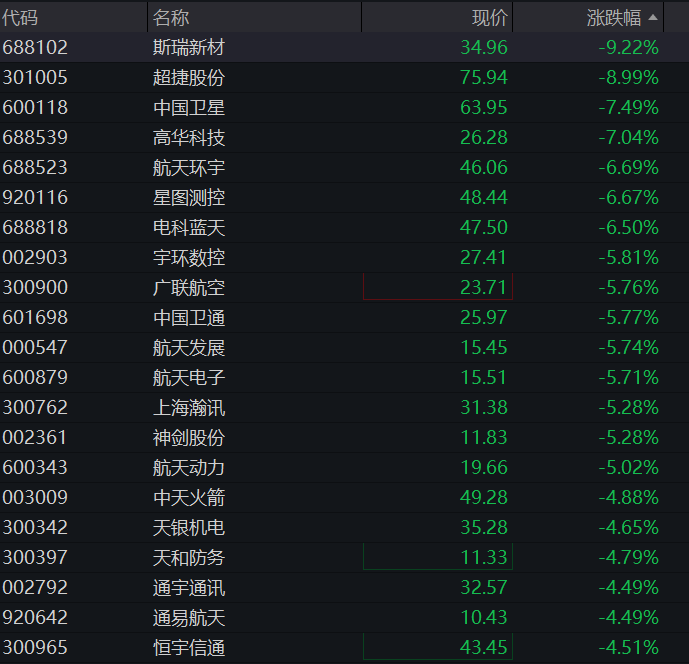
Task: Open the 航天发展 stock entry
Action: point(189,348)
